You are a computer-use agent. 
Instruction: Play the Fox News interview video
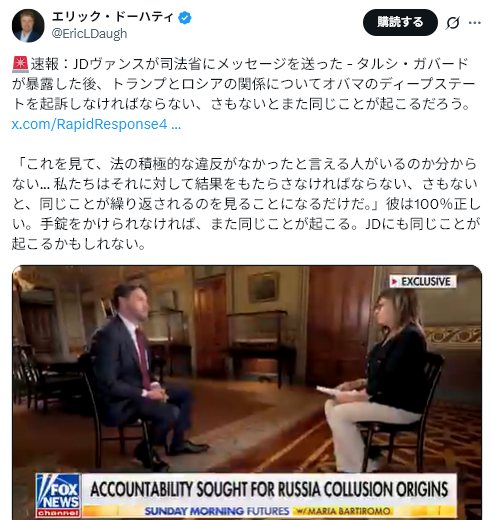[x=247, y=392]
